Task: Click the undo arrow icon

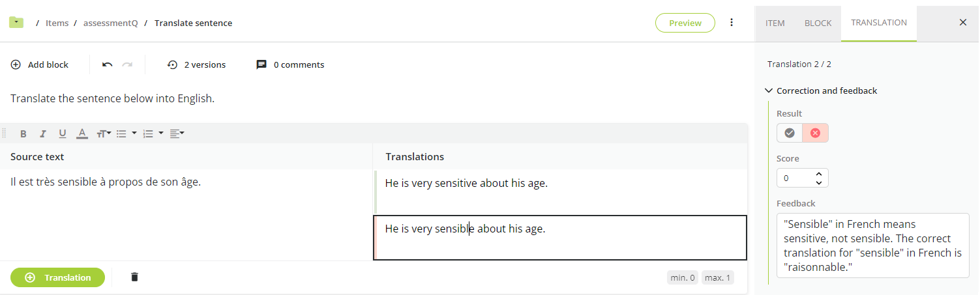Action: [108, 64]
